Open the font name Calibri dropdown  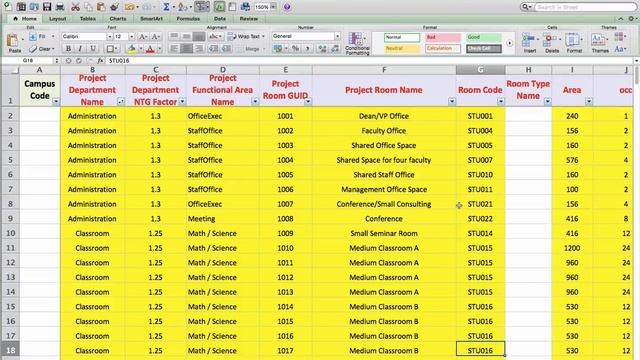109,37
